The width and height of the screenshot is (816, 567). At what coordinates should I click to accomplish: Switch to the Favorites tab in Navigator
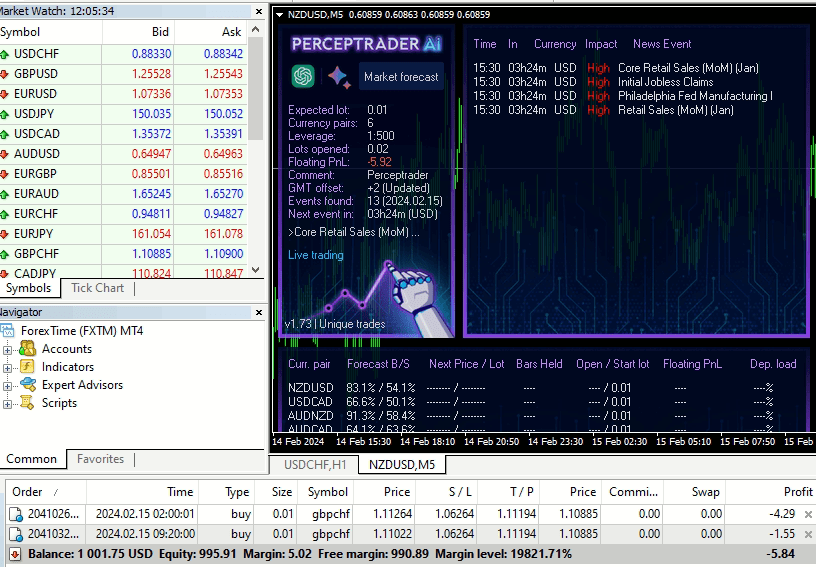(x=100, y=459)
